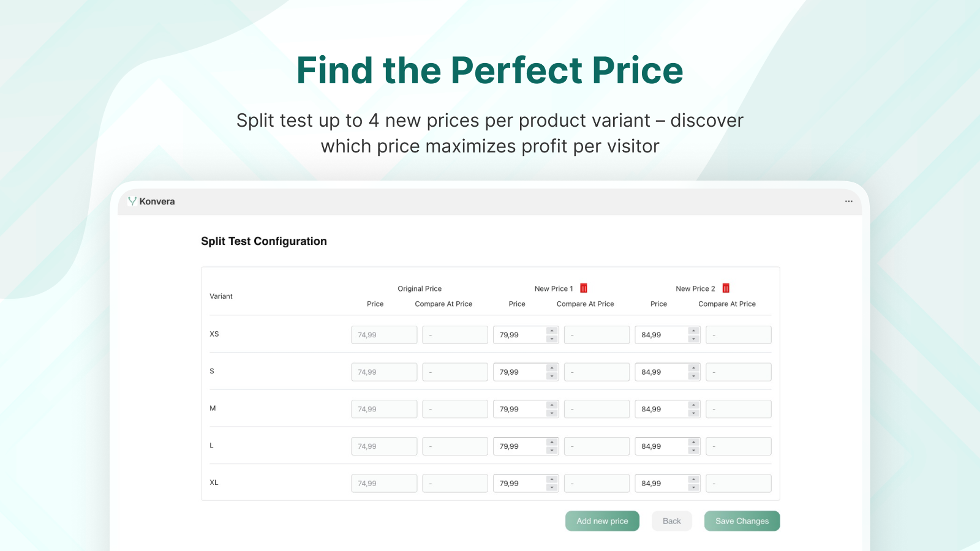Click the Add new price button

(x=602, y=521)
